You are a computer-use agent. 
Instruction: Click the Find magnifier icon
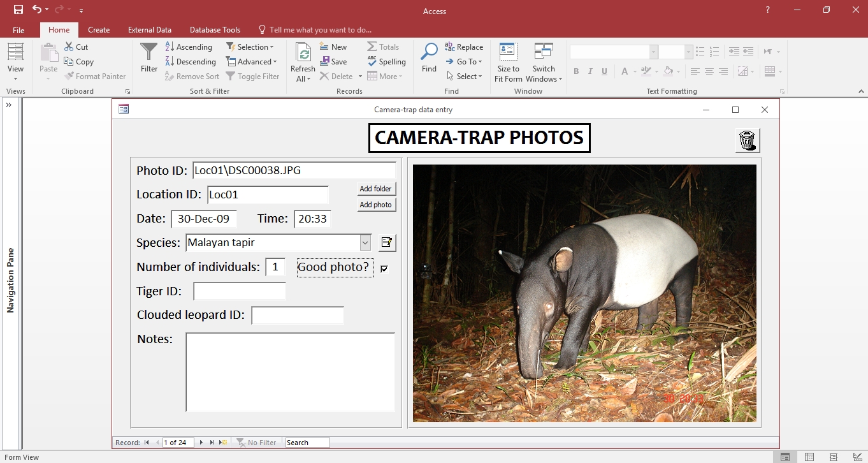(x=429, y=52)
